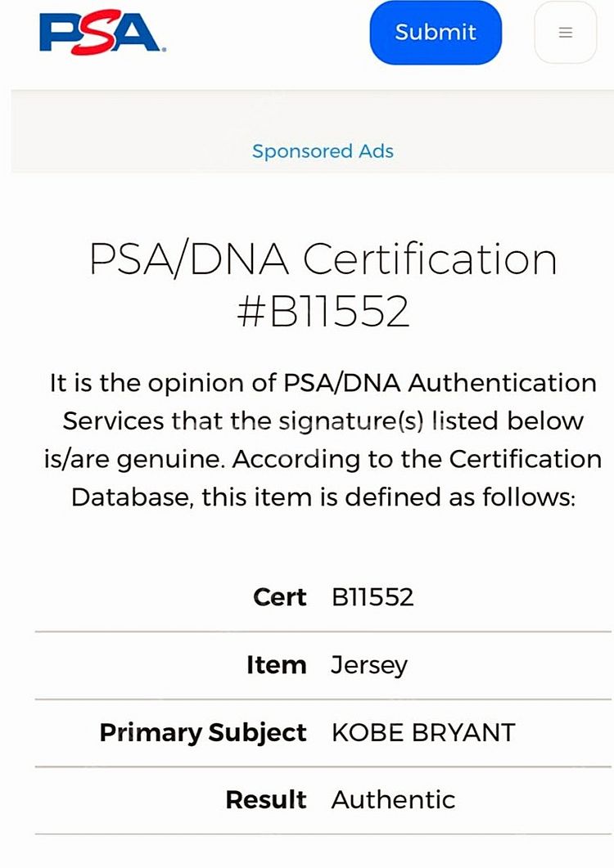Screen dimensions: 614x868
Task: Click the Primary Subject label
Action: (203, 734)
